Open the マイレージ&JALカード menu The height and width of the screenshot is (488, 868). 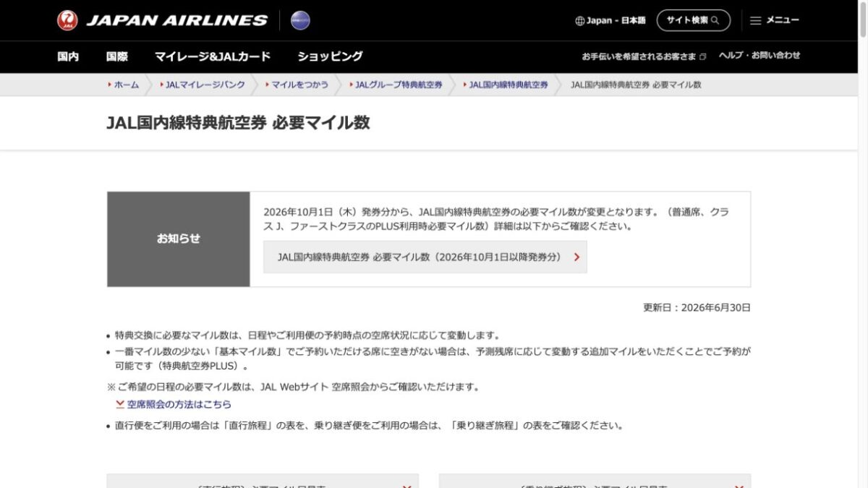(x=212, y=56)
